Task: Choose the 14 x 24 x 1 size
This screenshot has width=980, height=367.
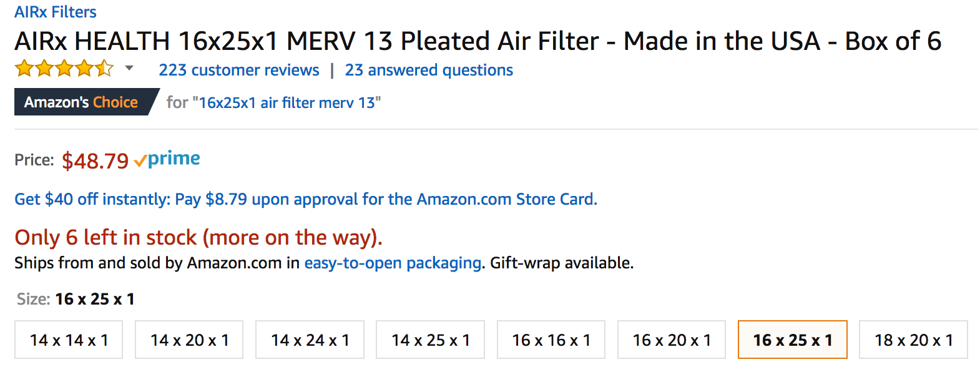Action: pyautogui.click(x=310, y=340)
